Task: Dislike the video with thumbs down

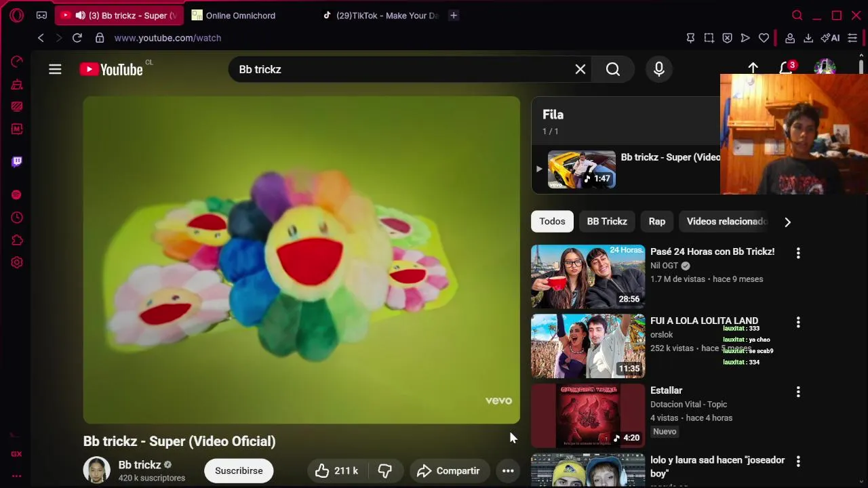Action: pyautogui.click(x=384, y=471)
